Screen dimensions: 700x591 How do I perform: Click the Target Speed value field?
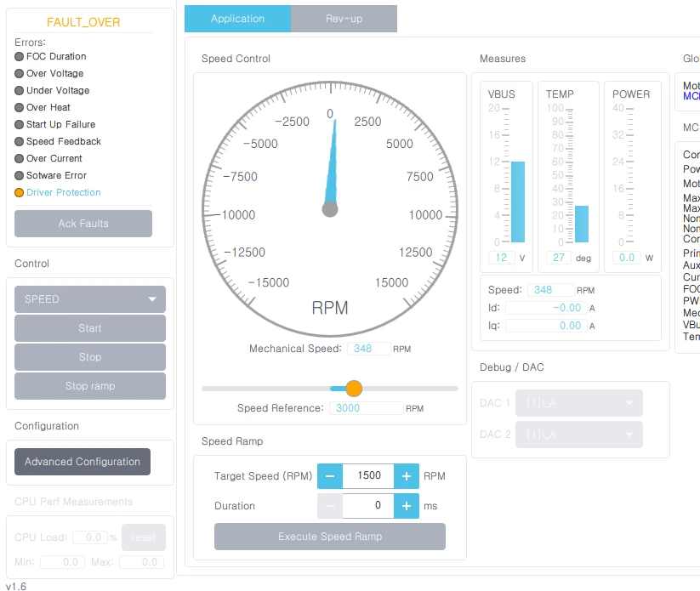[368, 476]
